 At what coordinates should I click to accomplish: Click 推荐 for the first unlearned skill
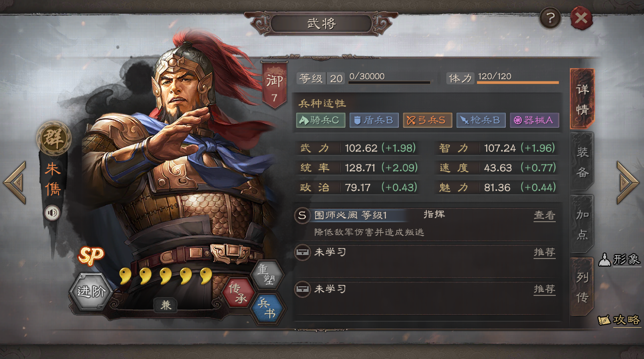pyautogui.click(x=545, y=252)
